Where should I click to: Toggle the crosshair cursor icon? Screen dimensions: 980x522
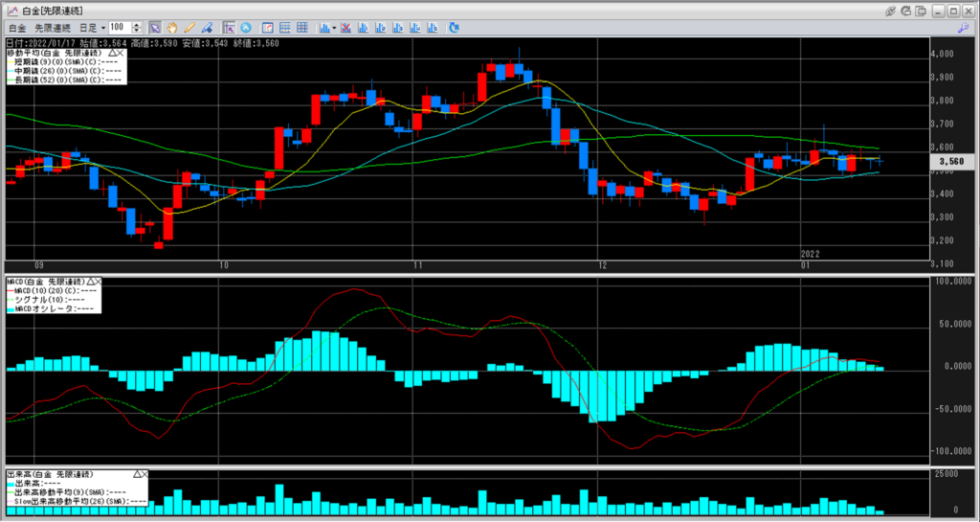(229, 28)
